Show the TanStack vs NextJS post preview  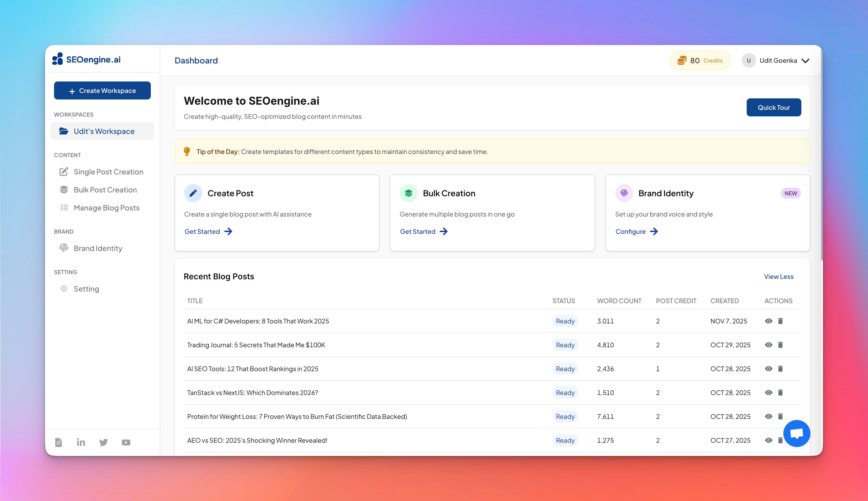coord(769,392)
